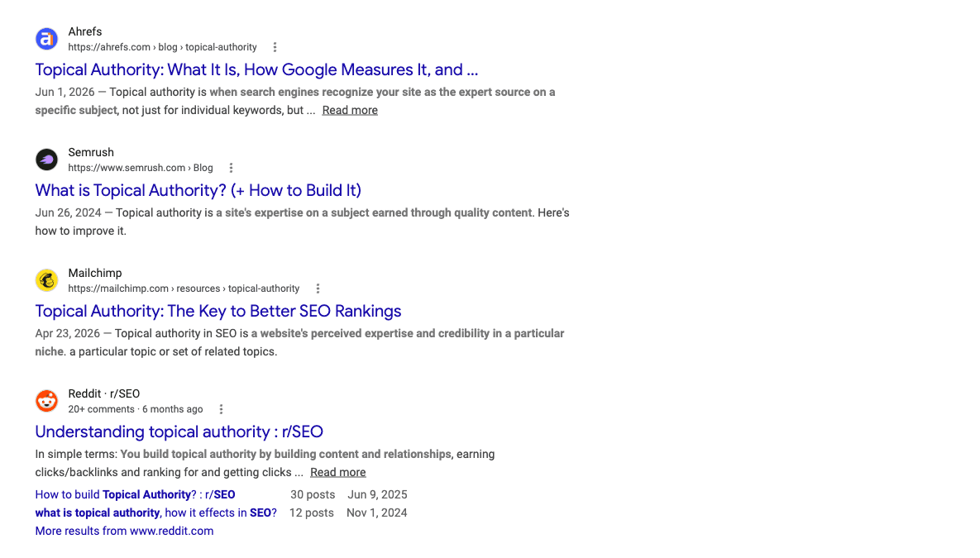This screenshot has width=980, height=558.
Task: Open the Ahrefs Topical Authority article
Action: [x=256, y=69]
